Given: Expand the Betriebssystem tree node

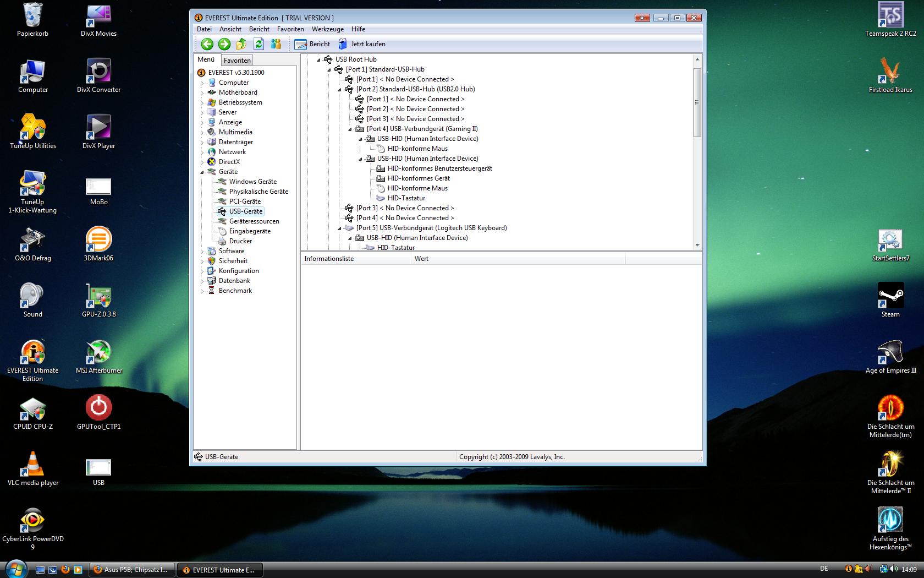Looking at the screenshot, I should point(202,103).
